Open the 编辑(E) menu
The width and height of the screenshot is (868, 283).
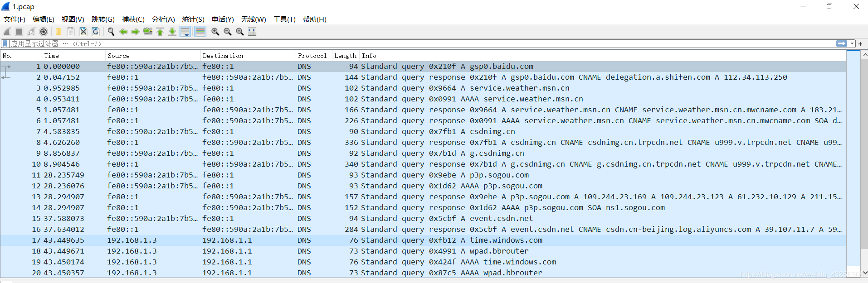tap(44, 19)
